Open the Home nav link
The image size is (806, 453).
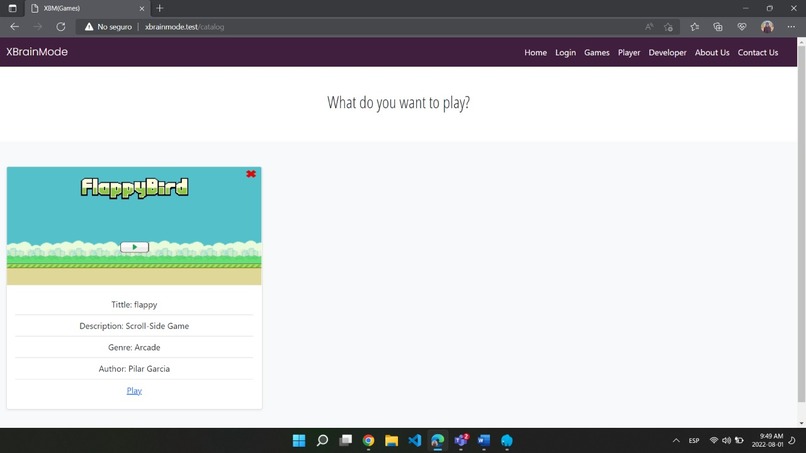[x=535, y=52]
